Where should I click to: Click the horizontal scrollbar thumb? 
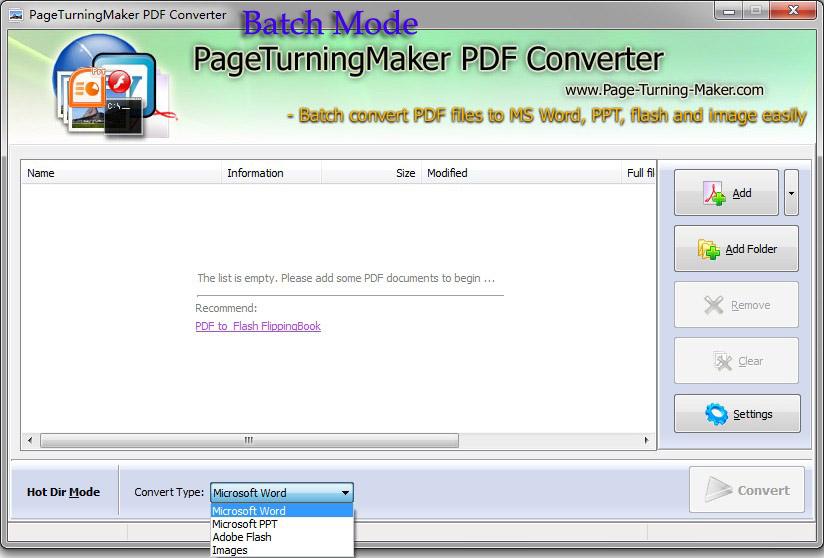249,440
